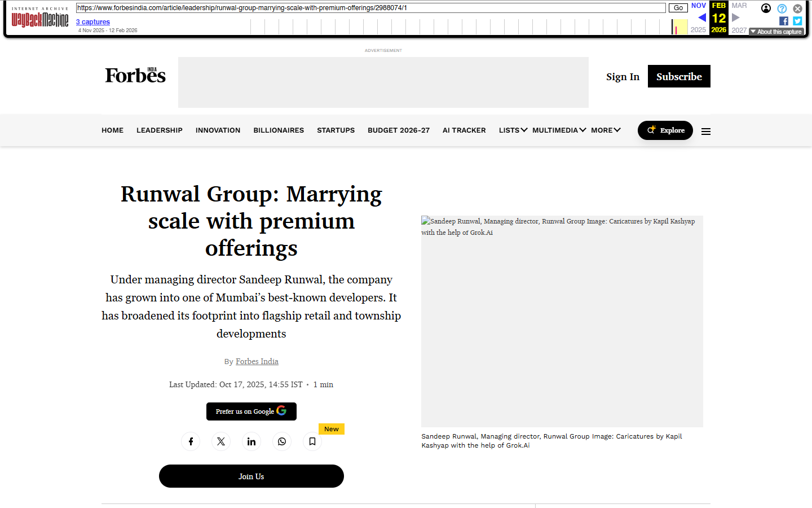Open Budget 2026-27 section
812x508 pixels.
click(399, 130)
